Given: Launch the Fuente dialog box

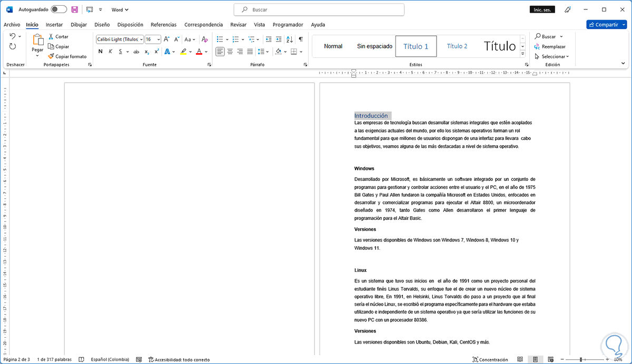Looking at the screenshot, I should tap(209, 65).
